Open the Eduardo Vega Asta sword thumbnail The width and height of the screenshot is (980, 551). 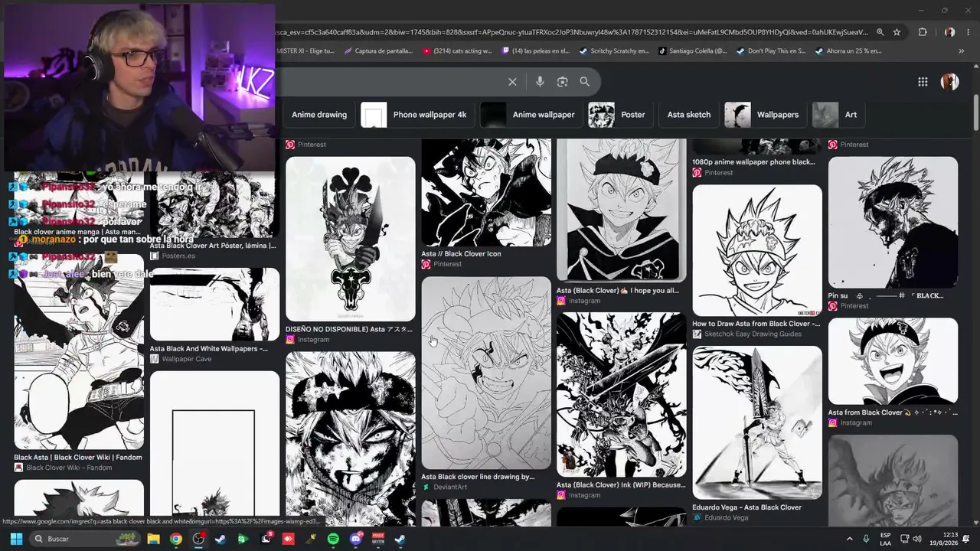757,422
